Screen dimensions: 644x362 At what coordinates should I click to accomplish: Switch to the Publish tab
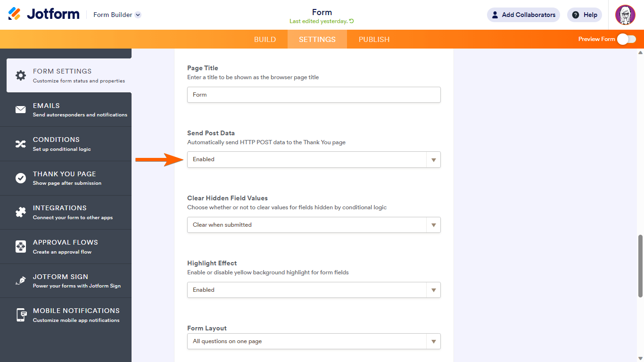374,40
